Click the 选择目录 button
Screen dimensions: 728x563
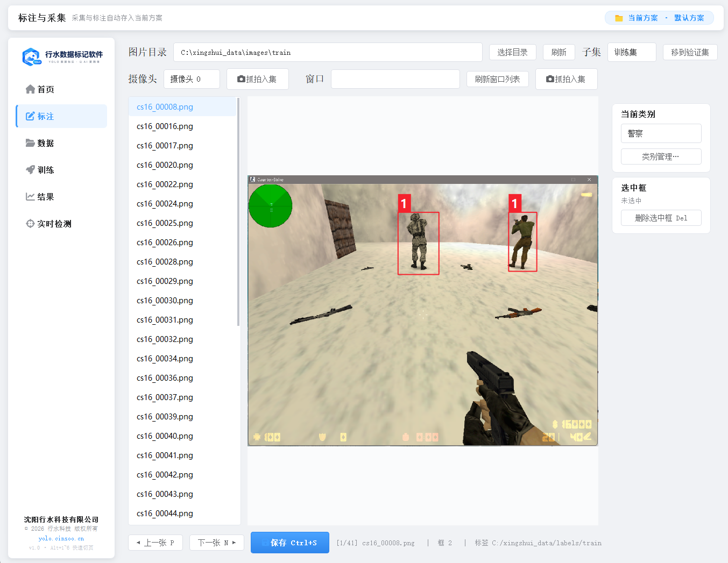(513, 52)
